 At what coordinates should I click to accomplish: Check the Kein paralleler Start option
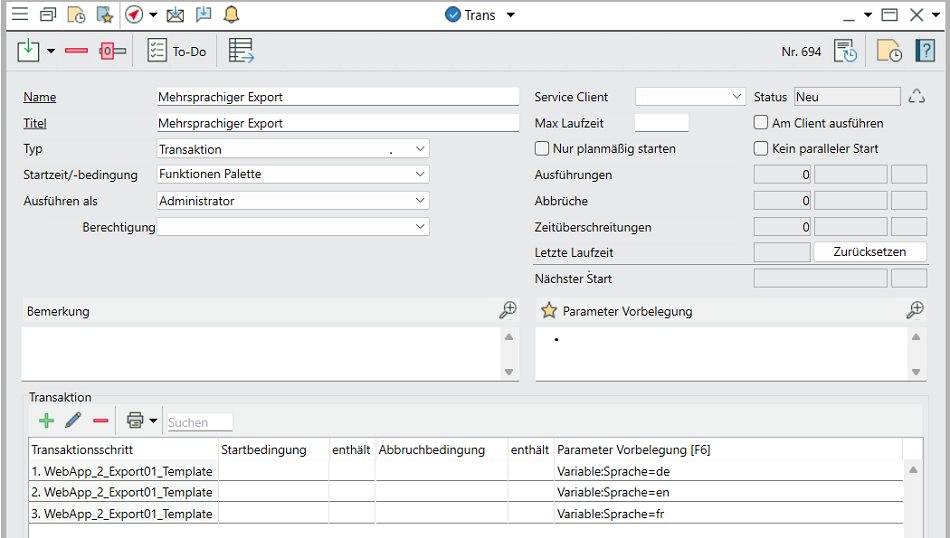point(761,149)
